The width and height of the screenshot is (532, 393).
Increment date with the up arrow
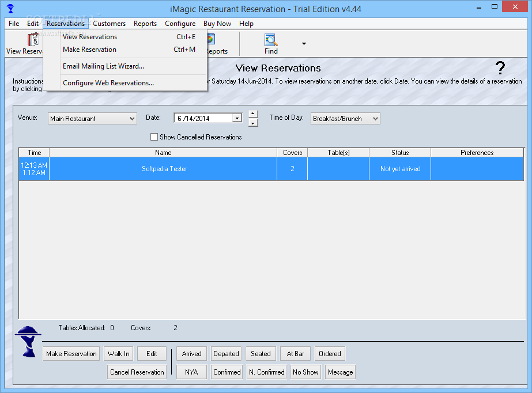coord(253,114)
